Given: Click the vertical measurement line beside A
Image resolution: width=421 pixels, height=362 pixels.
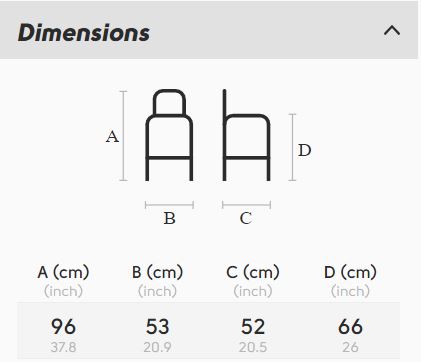Looking at the screenshot, I should [123, 136].
